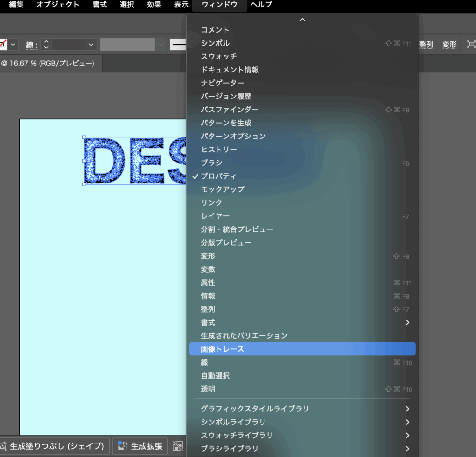Click the 生成拡張 button
Viewport: 476px width, 457px height.
[140, 446]
